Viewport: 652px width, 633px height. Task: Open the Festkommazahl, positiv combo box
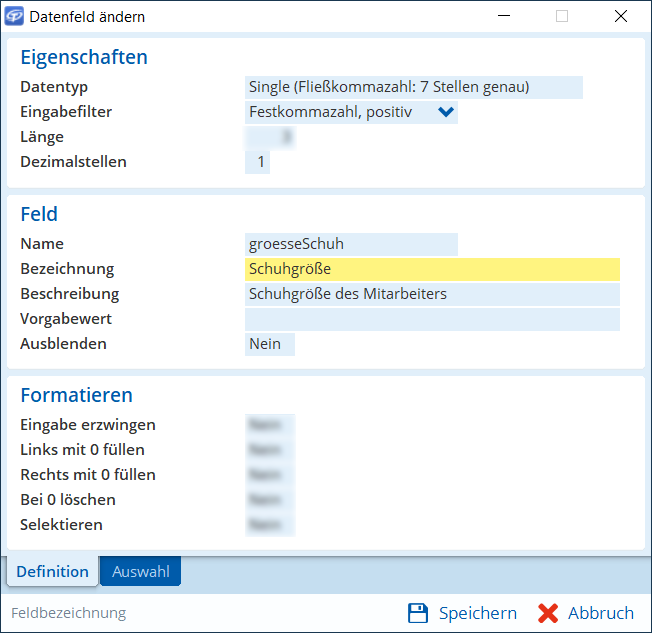point(340,112)
